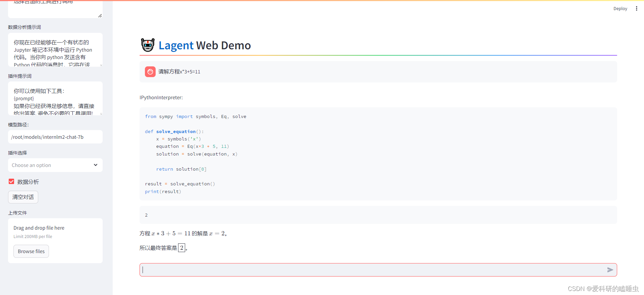
Task: Click the output block showing 2
Action: coord(378,215)
